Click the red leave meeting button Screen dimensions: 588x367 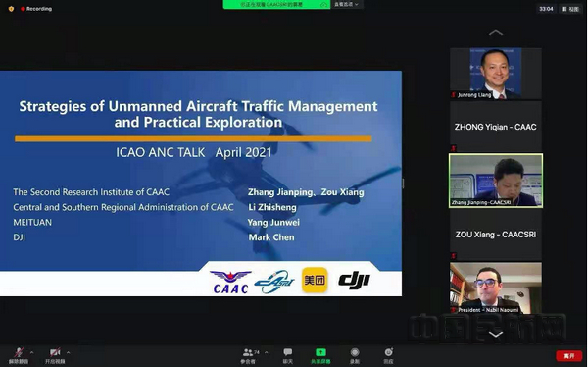(568, 355)
